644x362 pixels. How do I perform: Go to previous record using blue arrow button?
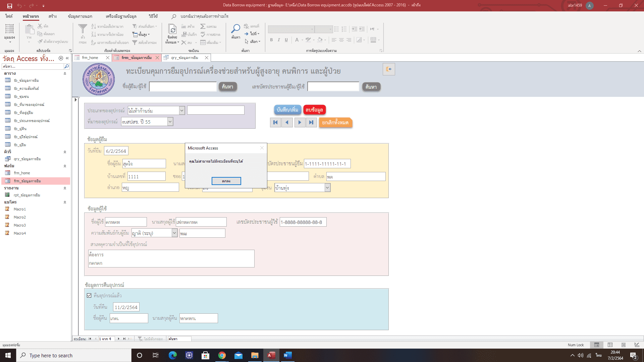pyautogui.click(x=287, y=122)
